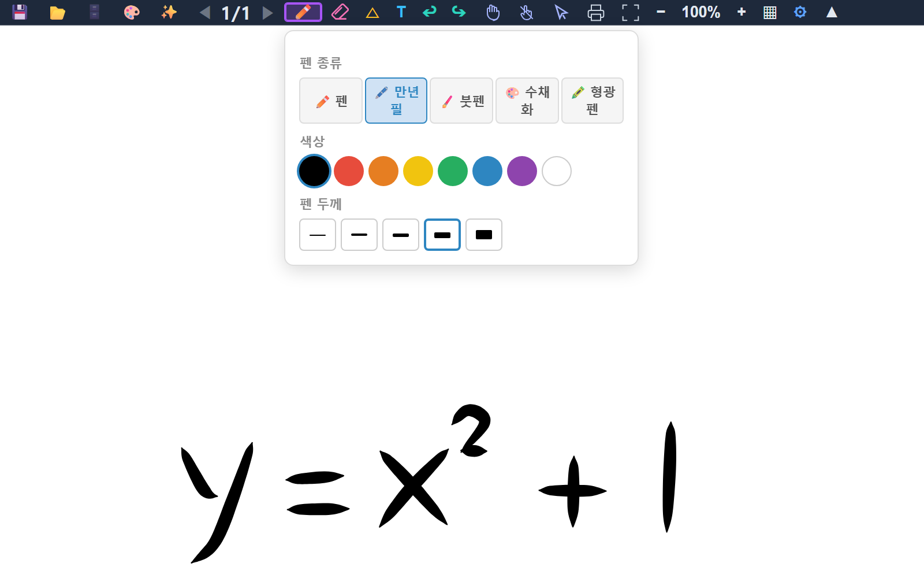Pick the green color swatch
Viewport: 924px width, 578px height.
[x=453, y=171]
